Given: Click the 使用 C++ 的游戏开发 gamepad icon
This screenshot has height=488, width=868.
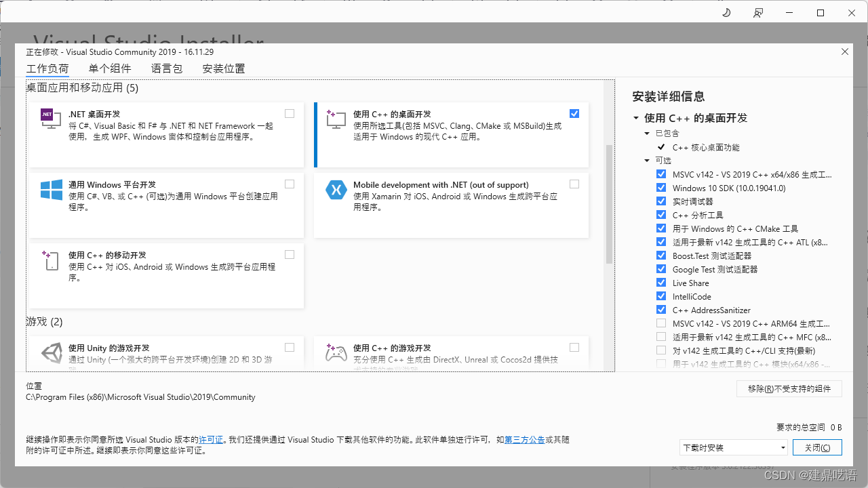Looking at the screenshot, I should click(336, 353).
